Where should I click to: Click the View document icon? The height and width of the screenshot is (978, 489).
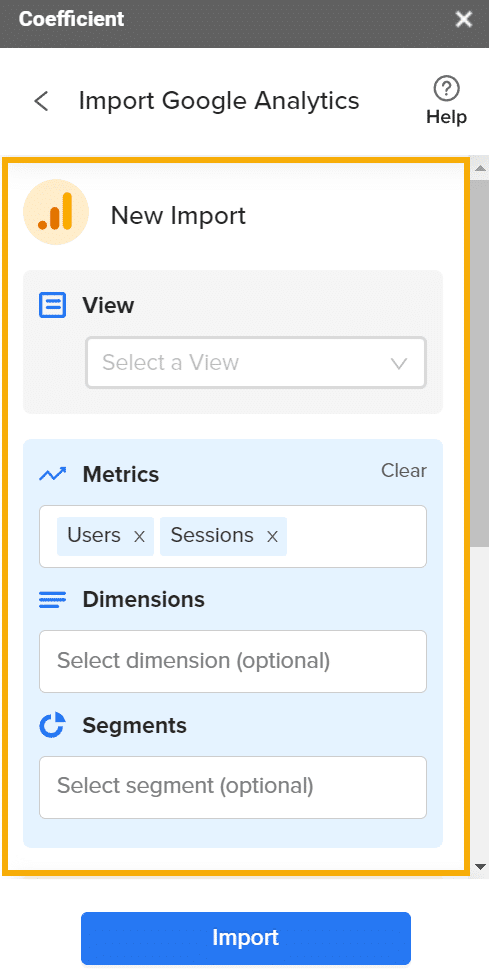[x=52, y=306]
